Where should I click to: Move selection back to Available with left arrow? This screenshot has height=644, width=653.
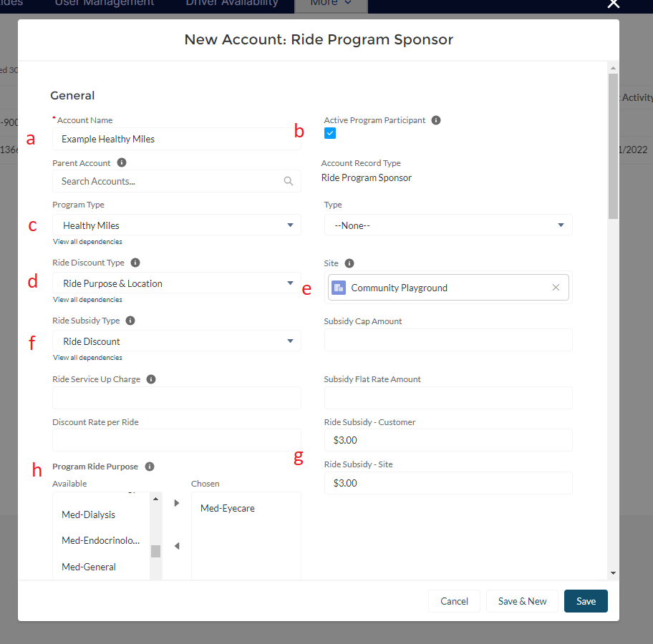coord(177,546)
